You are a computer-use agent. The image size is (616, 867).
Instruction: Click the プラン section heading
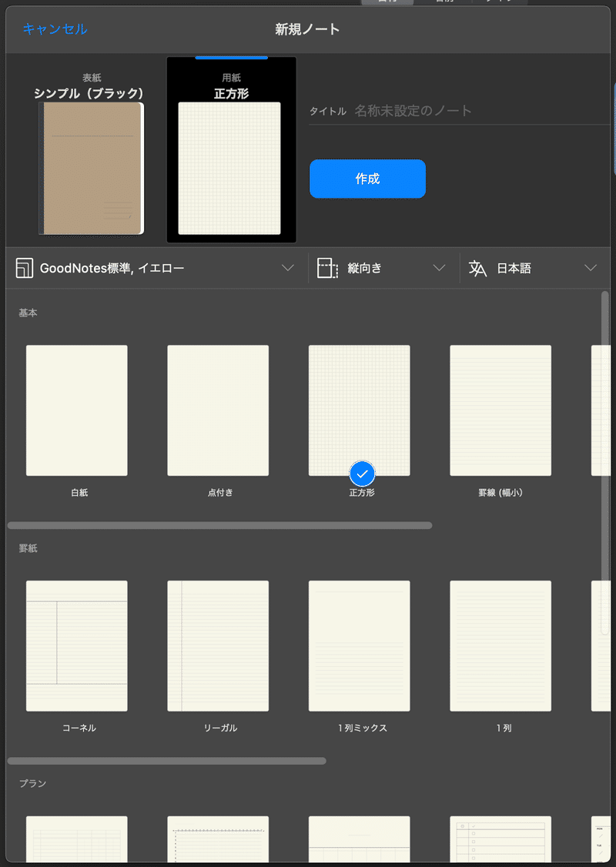32,784
